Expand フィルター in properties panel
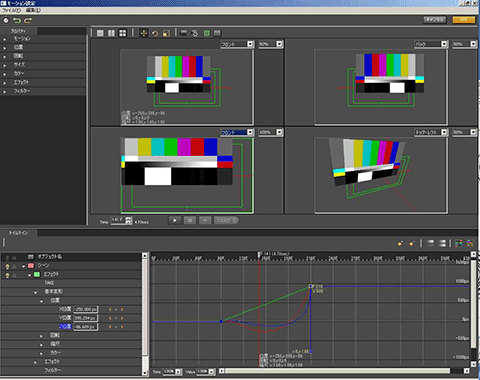 5,91
